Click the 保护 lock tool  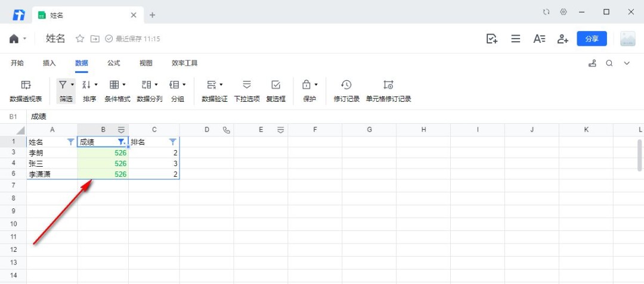coord(309,91)
